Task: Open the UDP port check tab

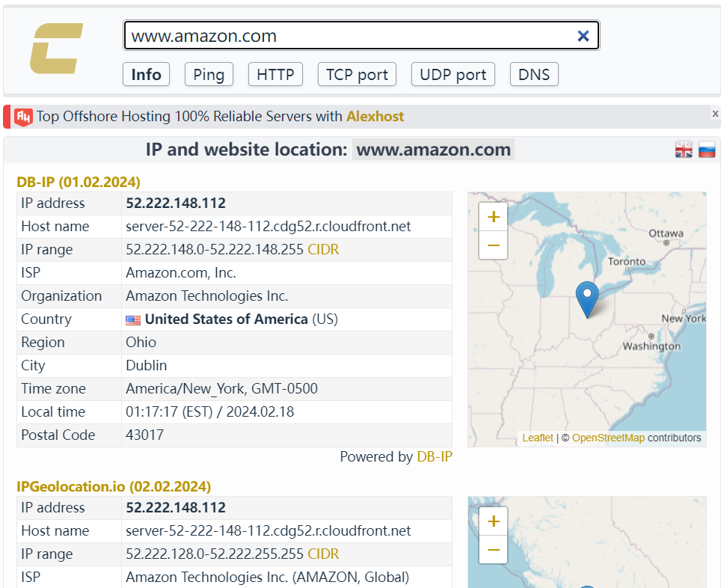Action: 453,75
